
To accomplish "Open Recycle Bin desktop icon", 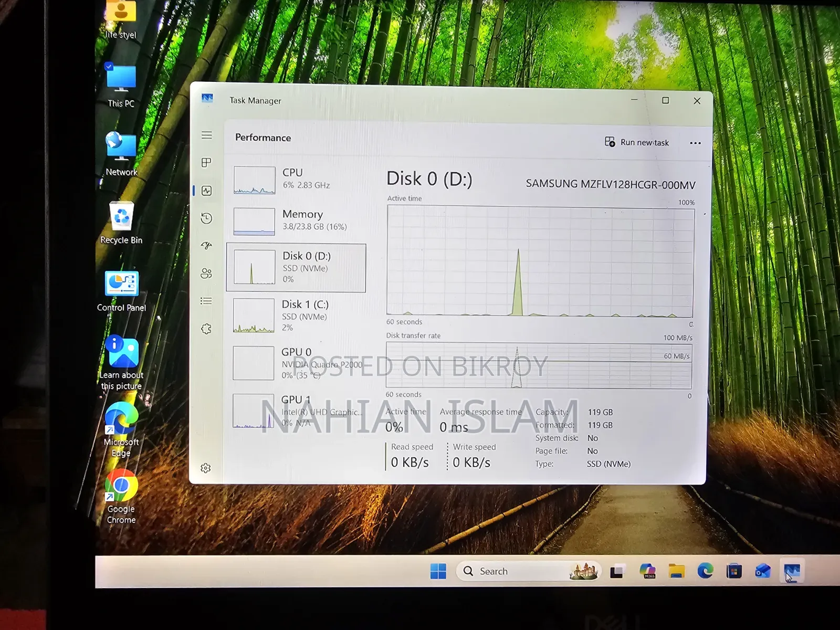I will click(x=121, y=223).
